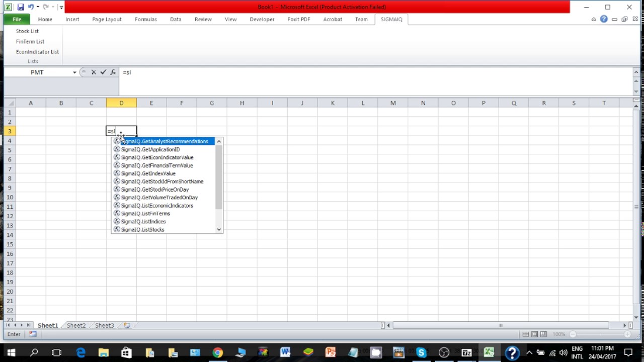Click the Insert Worksheet icon
Image resolution: width=644 pixels, height=362 pixels.
pyautogui.click(x=127, y=325)
